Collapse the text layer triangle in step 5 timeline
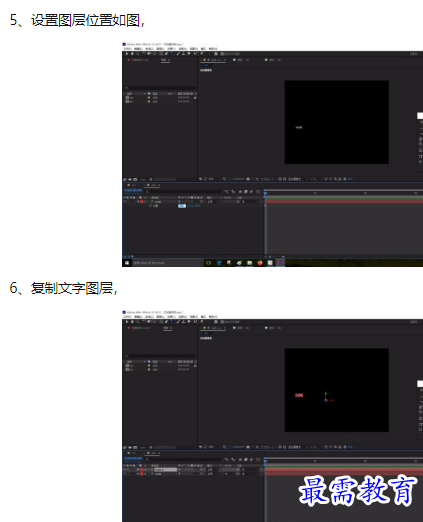 (138, 202)
